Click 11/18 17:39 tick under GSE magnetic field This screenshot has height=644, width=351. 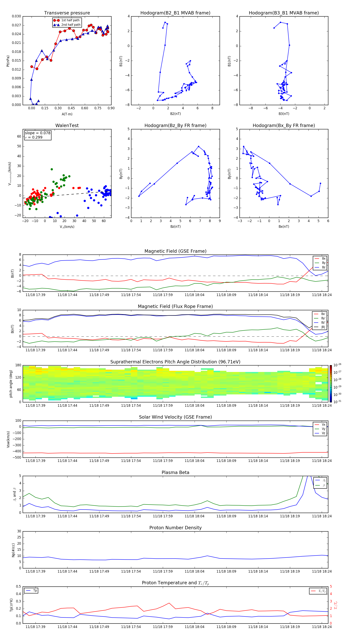tap(35, 295)
